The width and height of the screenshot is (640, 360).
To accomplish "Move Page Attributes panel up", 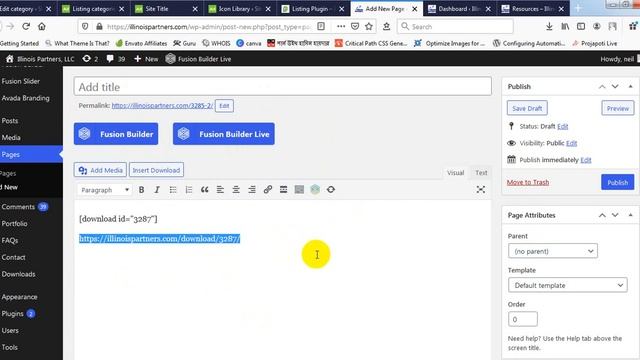I will pos(602,215).
